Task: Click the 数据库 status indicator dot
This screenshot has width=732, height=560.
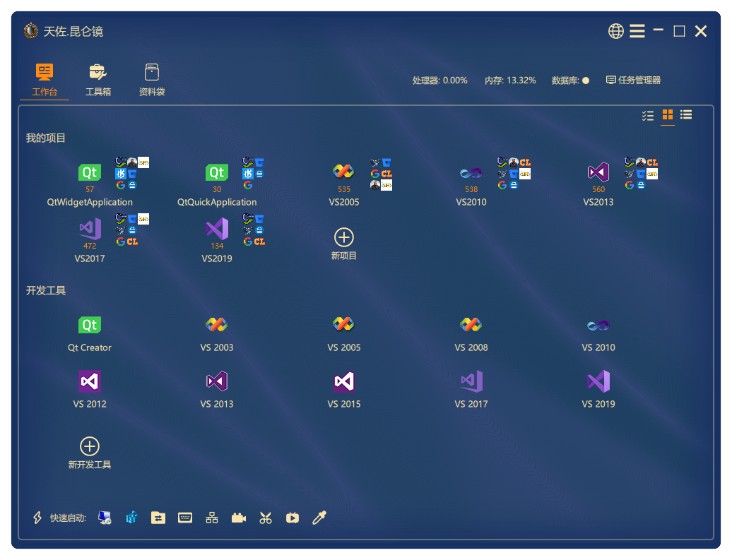Action: pyautogui.click(x=586, y=81)
